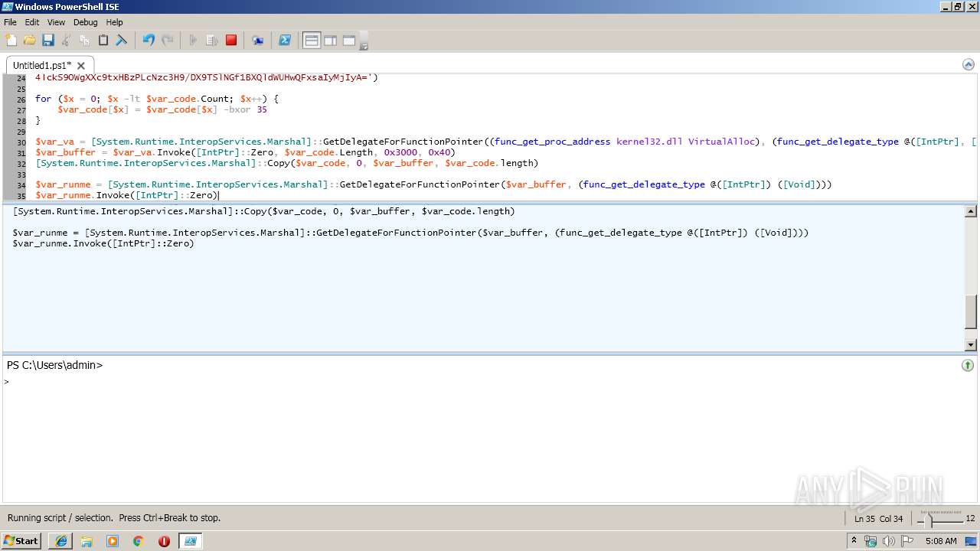Viewport: 980px width, 551px height.
Task: Clear the output pane with the blue wiper icon
Action: tap(121, 41)
